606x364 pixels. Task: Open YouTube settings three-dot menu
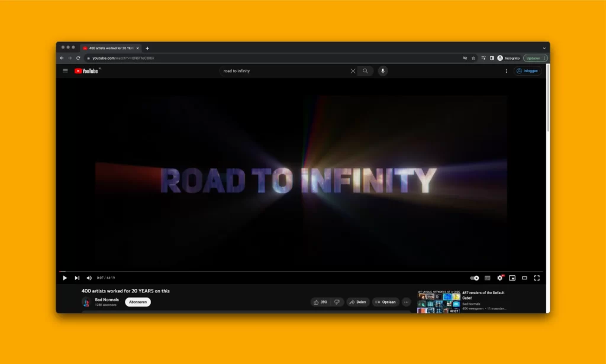point(507,70)
